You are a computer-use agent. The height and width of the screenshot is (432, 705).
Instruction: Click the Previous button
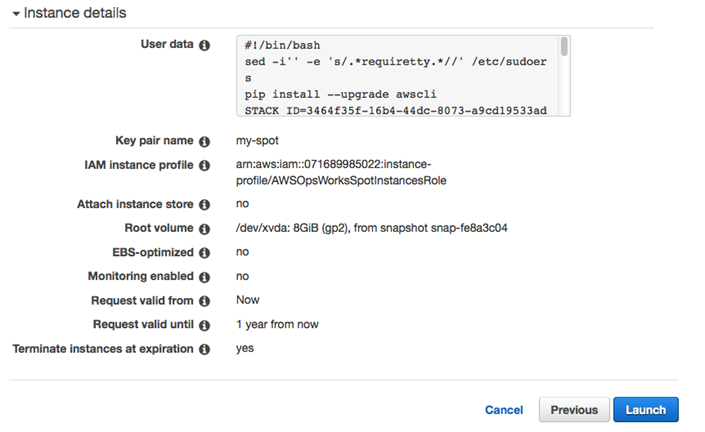[574, 410]
